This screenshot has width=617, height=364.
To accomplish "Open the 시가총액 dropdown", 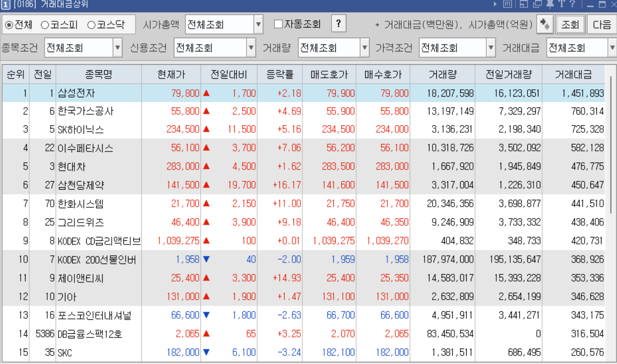I will click(258, 24).
